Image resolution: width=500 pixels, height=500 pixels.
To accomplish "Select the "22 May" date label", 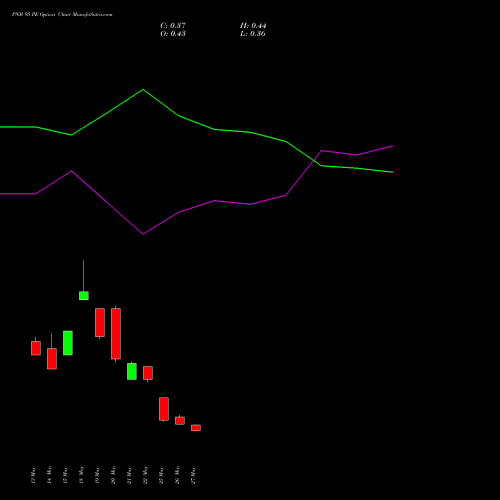I will 145,475.
